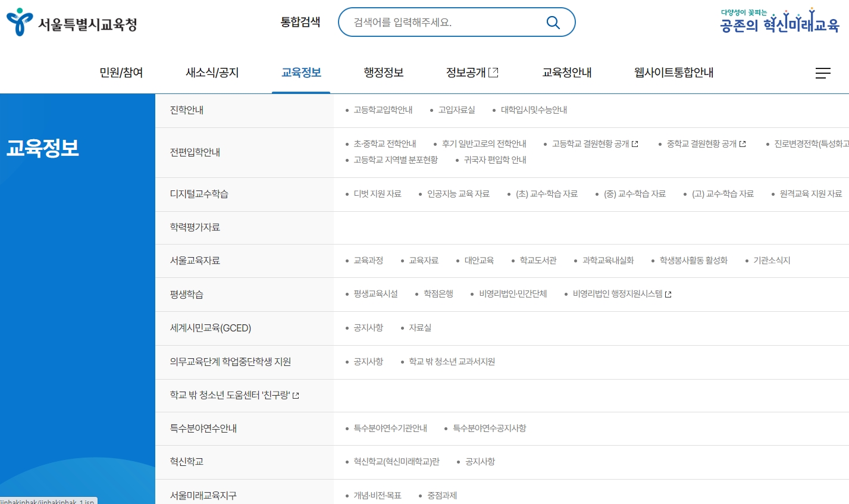The image size is (849, 504).
Task: Click the 서울특별시교육청 logo
Action: [72, 23]
